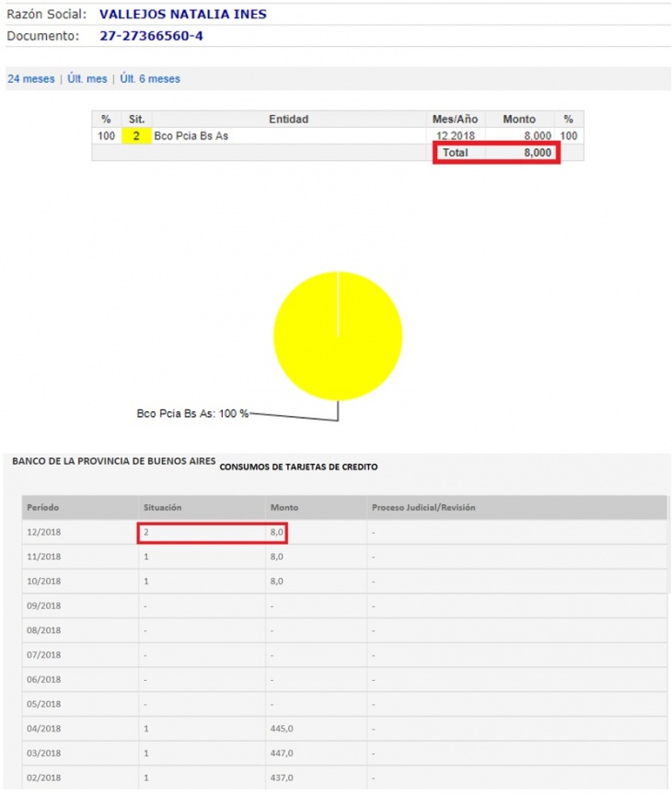
Task: Click pie label Bco Pcia Bs As: 100 %
Action: 192,414
